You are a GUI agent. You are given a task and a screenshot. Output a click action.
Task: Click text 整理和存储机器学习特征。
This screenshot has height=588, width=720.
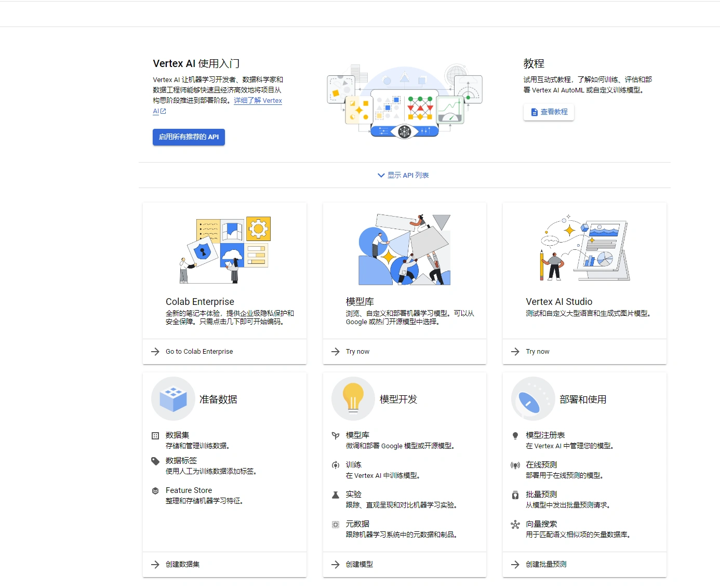coord(205,501)
